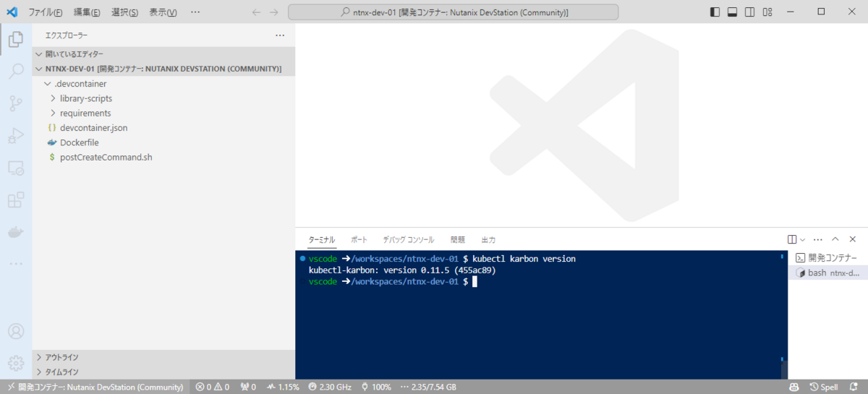Toggle the bottom panel layout icon
The height and width of the screenshot is (394, 868).
(732, 12)
